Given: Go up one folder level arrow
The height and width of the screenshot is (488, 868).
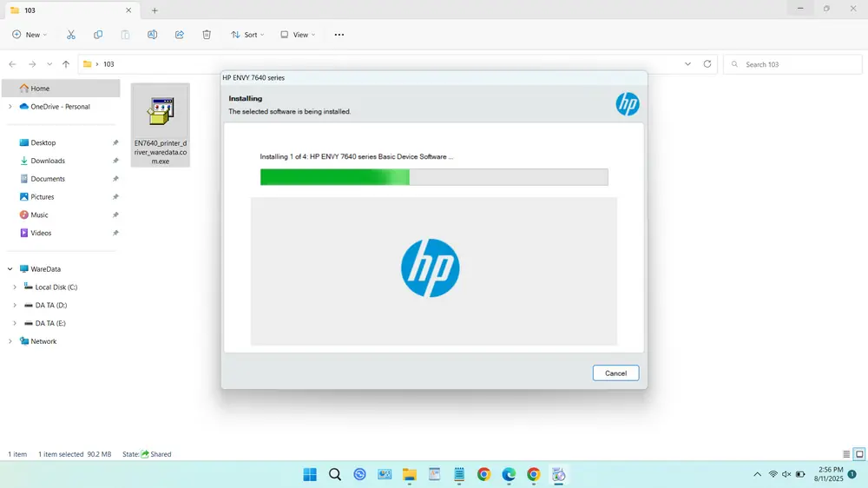Looking at the screenshot, I should point(66,64).
